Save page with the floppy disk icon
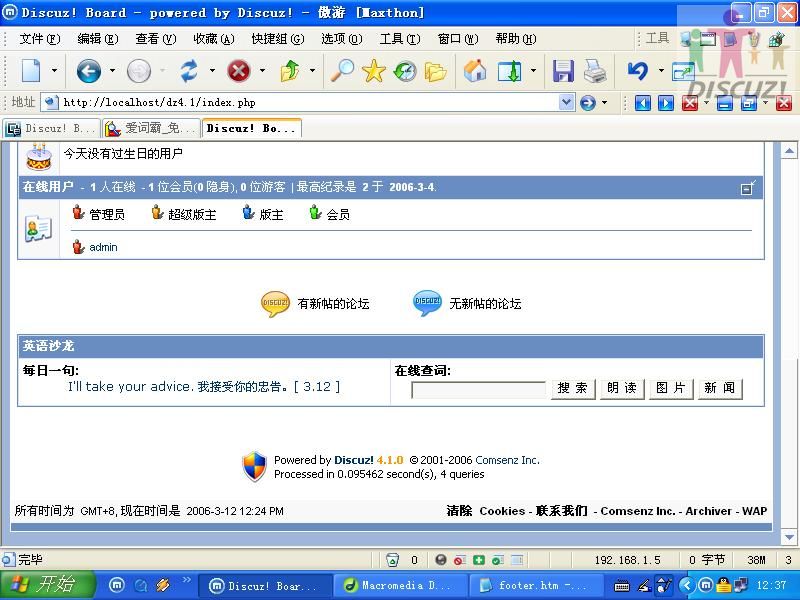The width and height of the screenshot is (800, 600). (563, 70)
